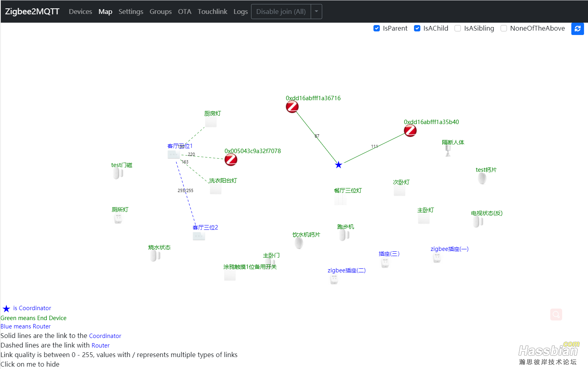Refresh the network map

[x=578, y=29]
